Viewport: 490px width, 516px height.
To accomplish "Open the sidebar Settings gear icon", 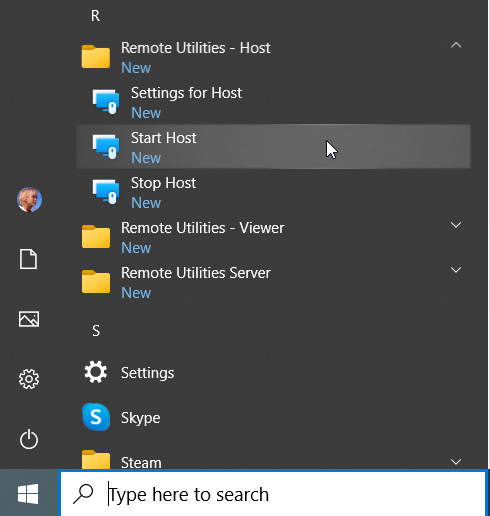I will pos(29,379).
